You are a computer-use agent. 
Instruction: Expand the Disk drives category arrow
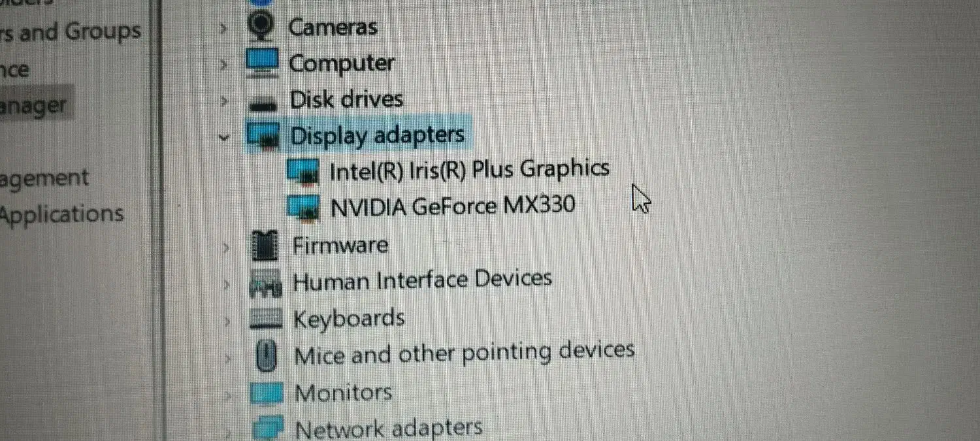coord(223,101)
